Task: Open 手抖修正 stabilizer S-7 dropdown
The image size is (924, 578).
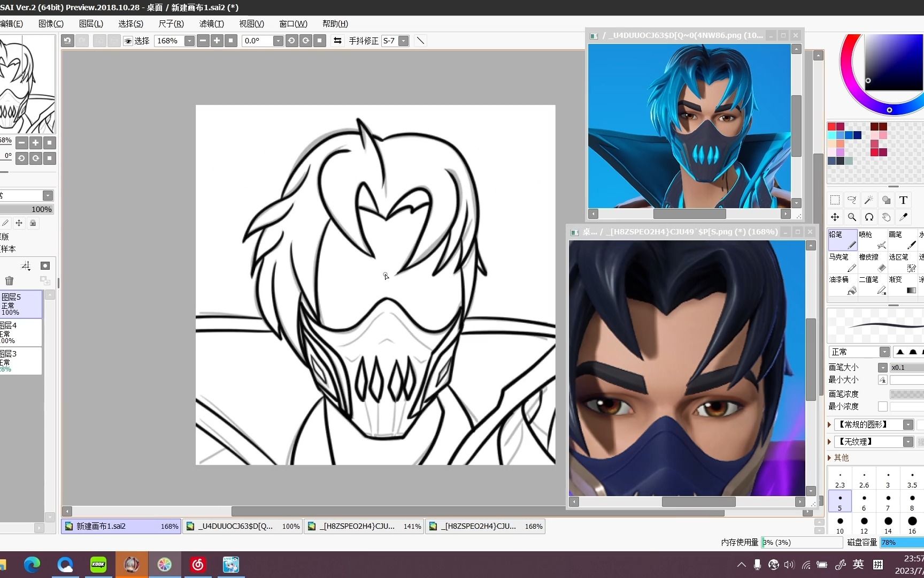Action: (403, 41)
